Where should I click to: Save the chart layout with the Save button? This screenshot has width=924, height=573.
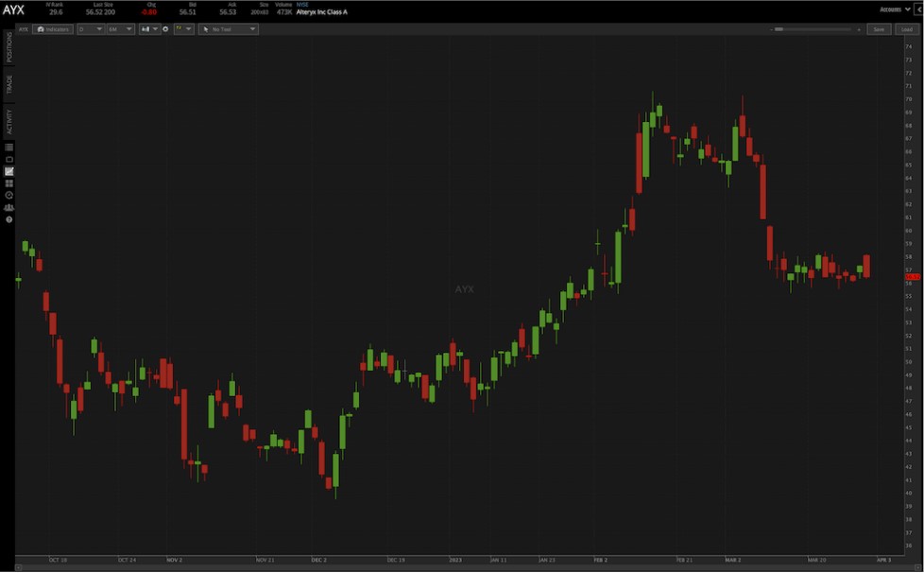(x=879, y=29)
